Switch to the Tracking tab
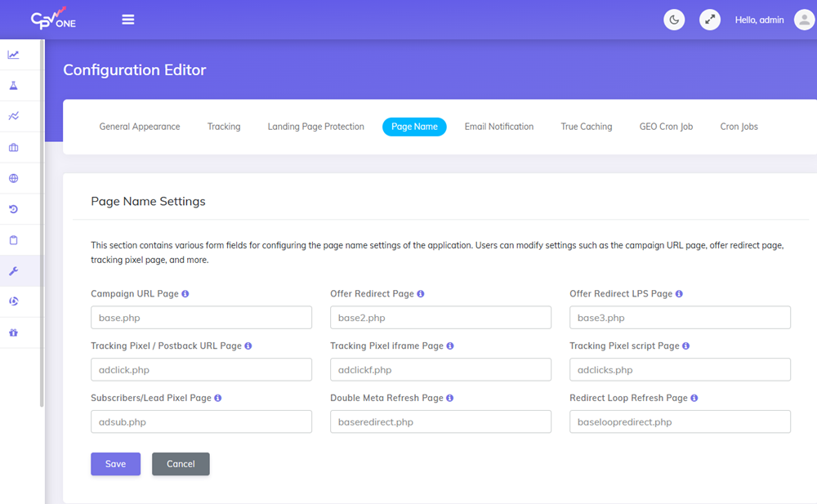817x504 pixels. coord(224,127)
